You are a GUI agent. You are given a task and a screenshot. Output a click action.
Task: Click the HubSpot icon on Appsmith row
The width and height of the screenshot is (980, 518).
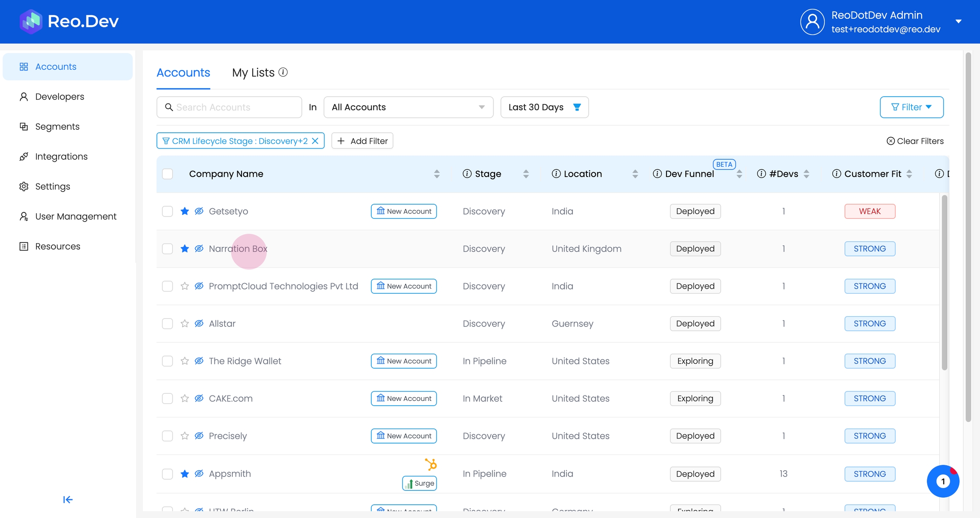coord(430,464)
